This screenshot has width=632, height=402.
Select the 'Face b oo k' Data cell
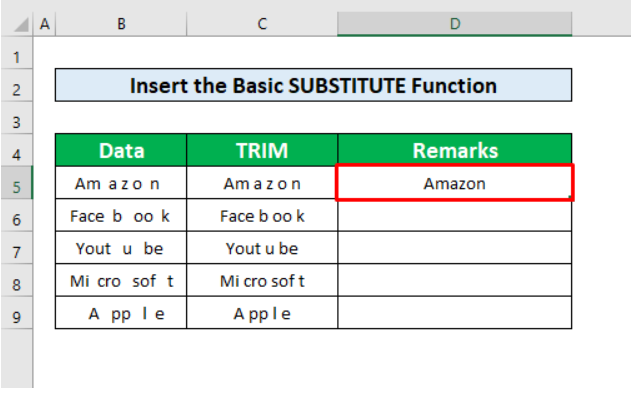click(x=121, y=216)
